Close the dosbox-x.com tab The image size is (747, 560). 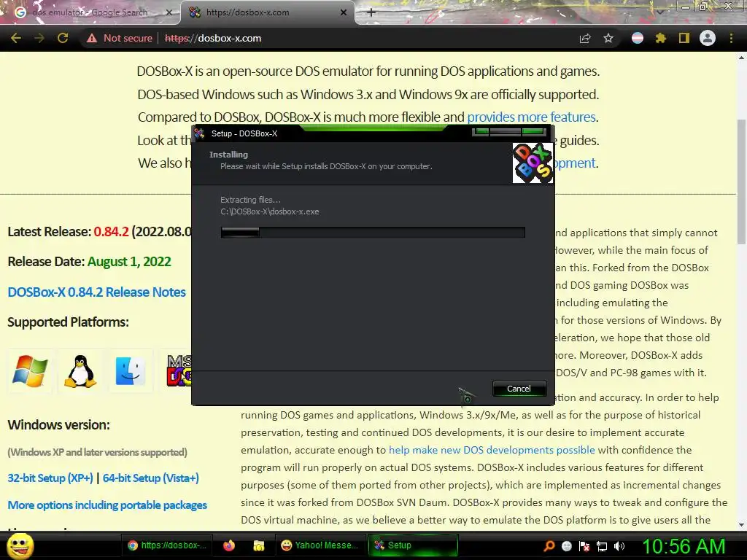pyautogui.click(x=344, y=12)
